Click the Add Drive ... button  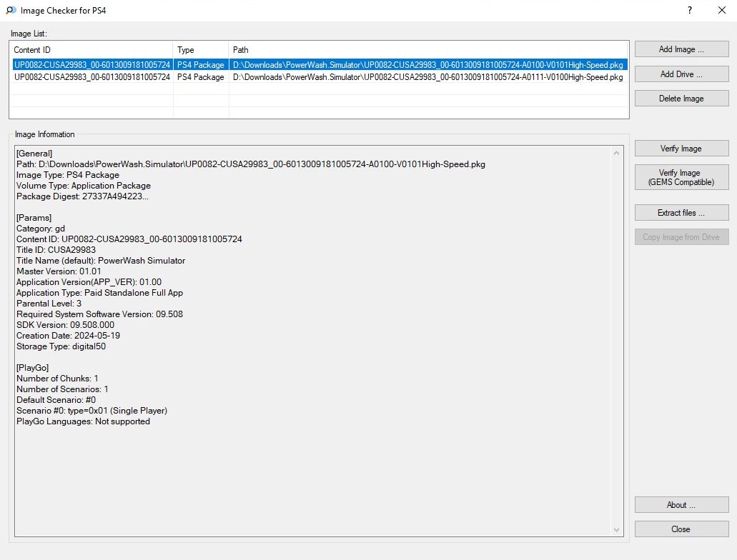681,74
